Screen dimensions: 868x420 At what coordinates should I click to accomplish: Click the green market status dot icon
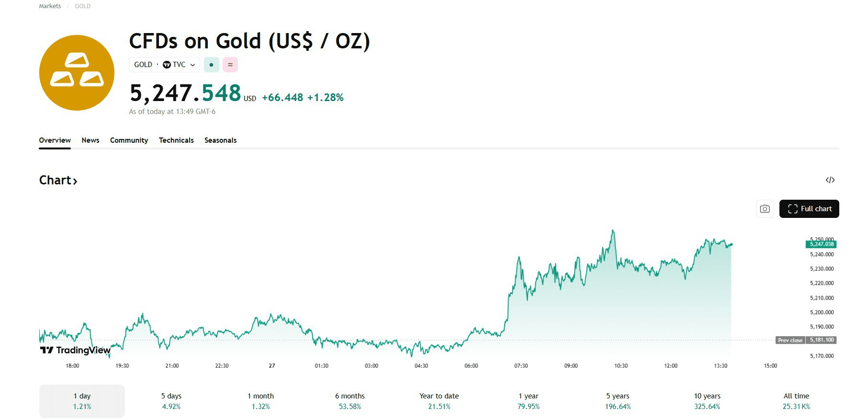point(211,65)
